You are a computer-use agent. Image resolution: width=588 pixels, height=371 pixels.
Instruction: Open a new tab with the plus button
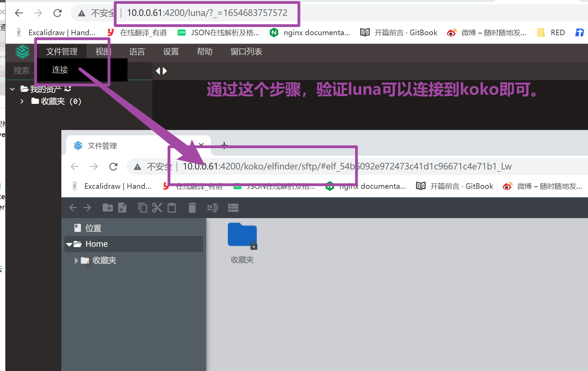pyautogui.click(x=224, y=145)
